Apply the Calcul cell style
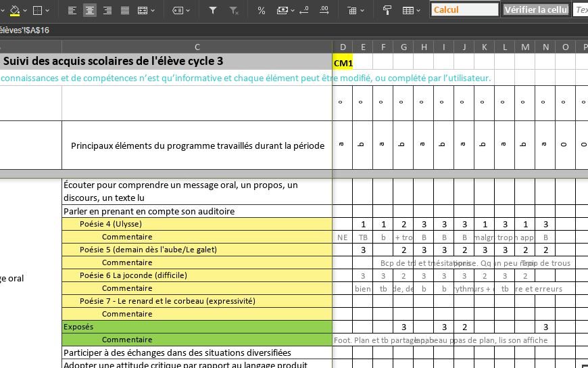This screenshot has height=368, width=588. point(464,9)
